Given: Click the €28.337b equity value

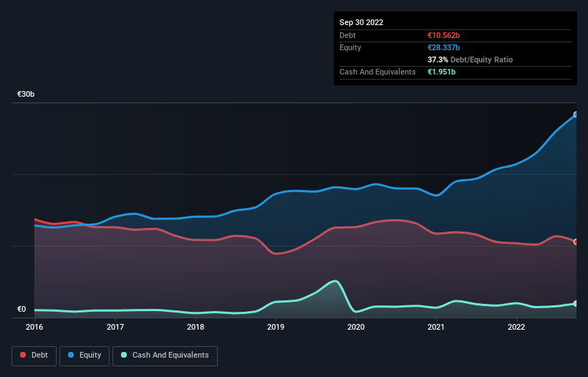Looking at the screenshot, I should click(x=443, y=47).
